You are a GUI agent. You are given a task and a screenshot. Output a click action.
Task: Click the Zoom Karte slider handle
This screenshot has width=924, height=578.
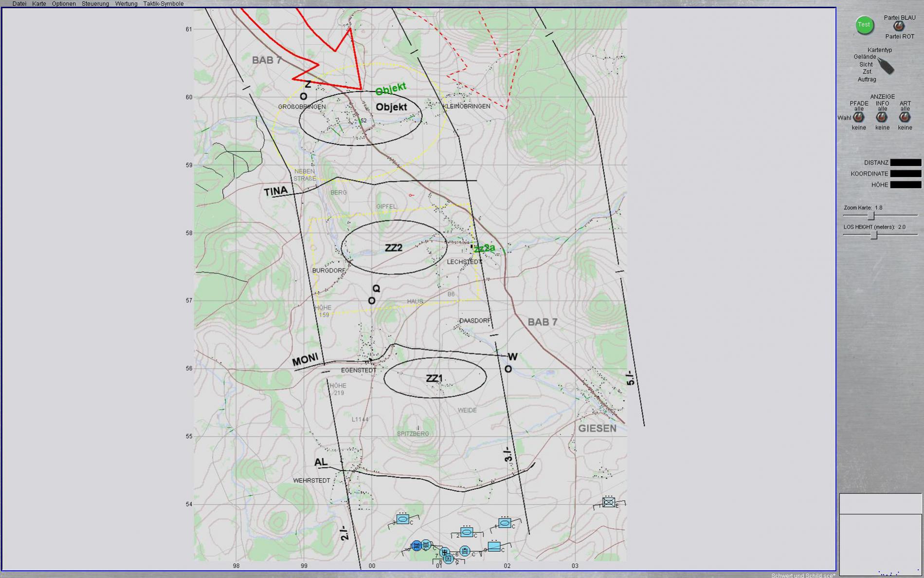coord(871,216)
